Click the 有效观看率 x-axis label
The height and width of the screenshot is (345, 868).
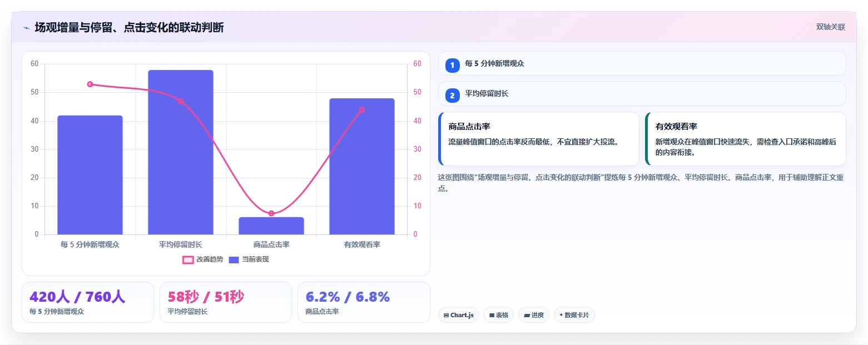coord(362,244)
